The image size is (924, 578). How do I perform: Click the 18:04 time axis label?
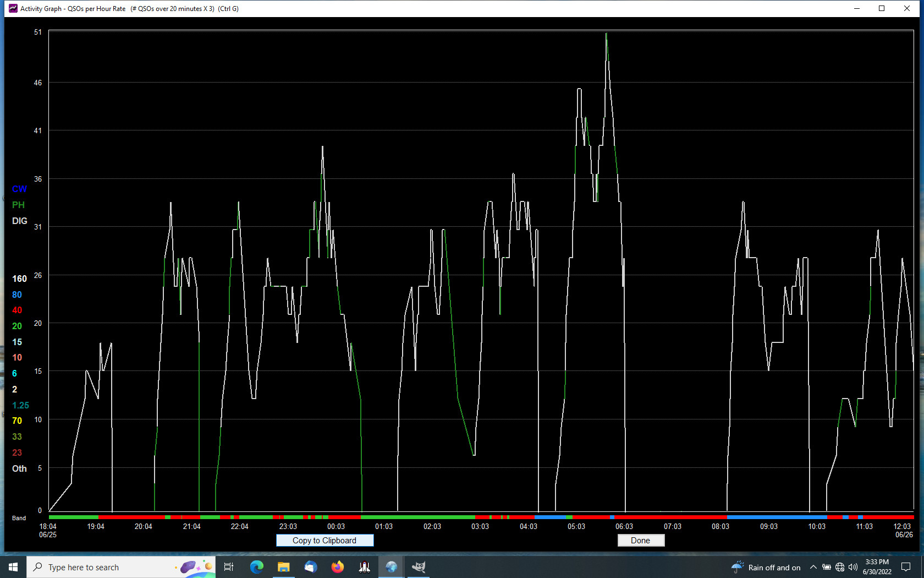48,527
